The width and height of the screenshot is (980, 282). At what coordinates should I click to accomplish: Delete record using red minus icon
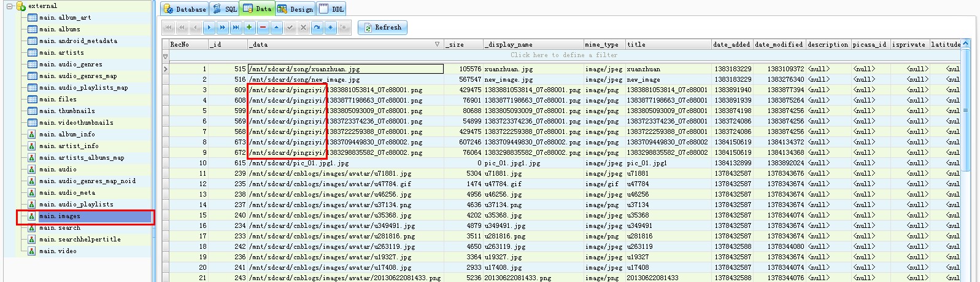(x=263, y=28)
